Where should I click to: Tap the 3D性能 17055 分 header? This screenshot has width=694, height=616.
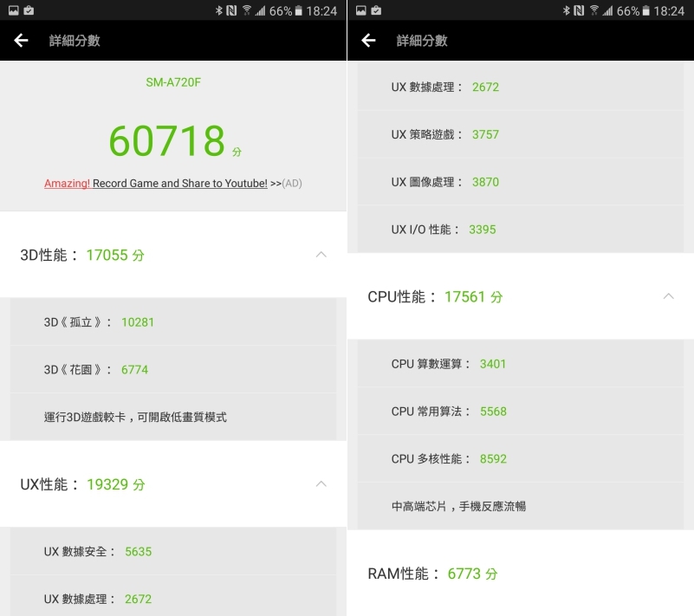click(173, 255)
